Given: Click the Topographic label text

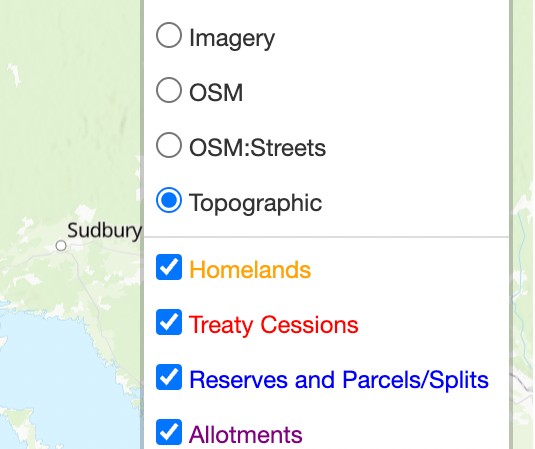Looking at the screenshot, I should [256, 204].
